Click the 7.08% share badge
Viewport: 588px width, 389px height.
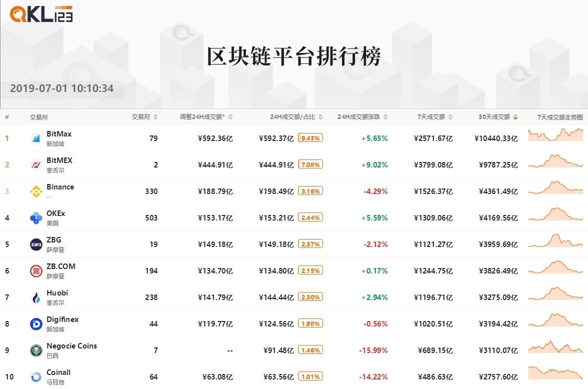[x=310, y=164]
